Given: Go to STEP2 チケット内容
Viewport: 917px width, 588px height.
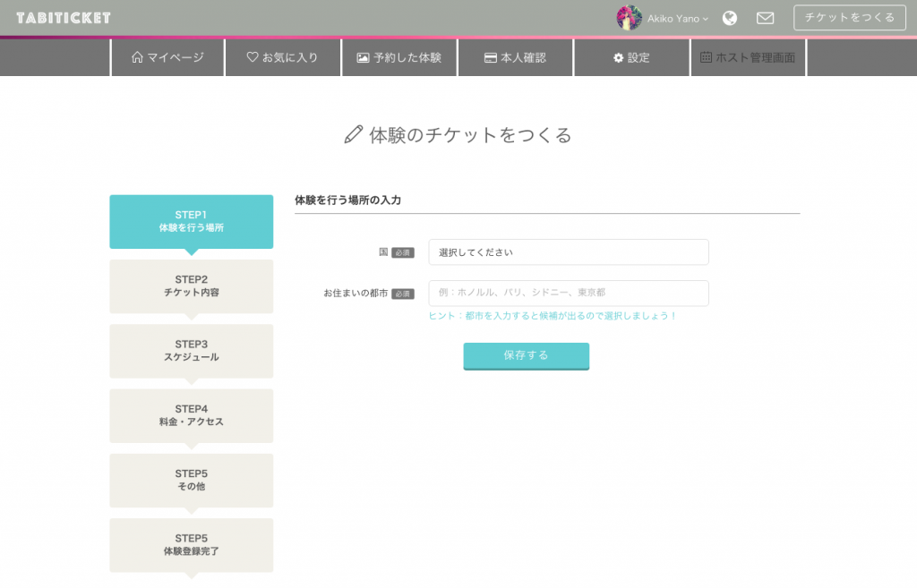Looking at the screenshot, I should click(191, 286).
